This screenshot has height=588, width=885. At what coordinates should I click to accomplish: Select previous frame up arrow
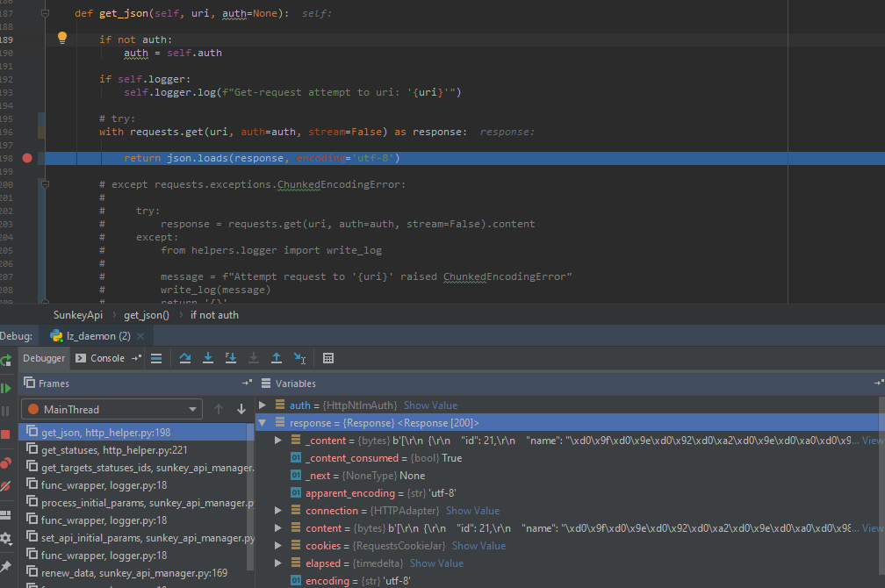(x=219, y=409)
